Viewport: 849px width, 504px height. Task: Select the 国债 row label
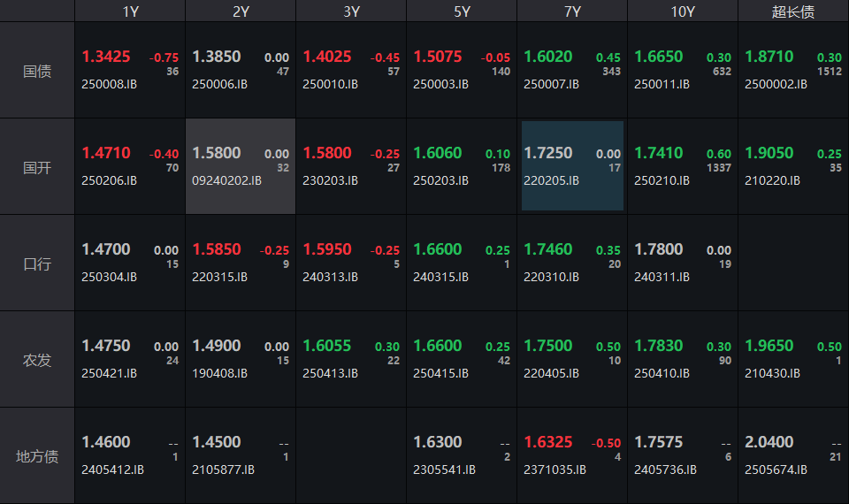37,72
